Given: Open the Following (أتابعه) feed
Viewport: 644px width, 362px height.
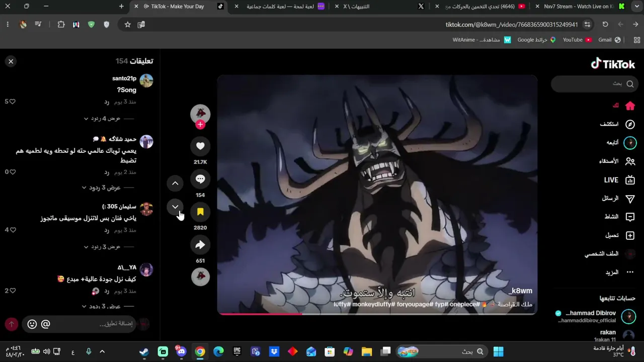Looking at the screenshot, I should pos(621,143).
